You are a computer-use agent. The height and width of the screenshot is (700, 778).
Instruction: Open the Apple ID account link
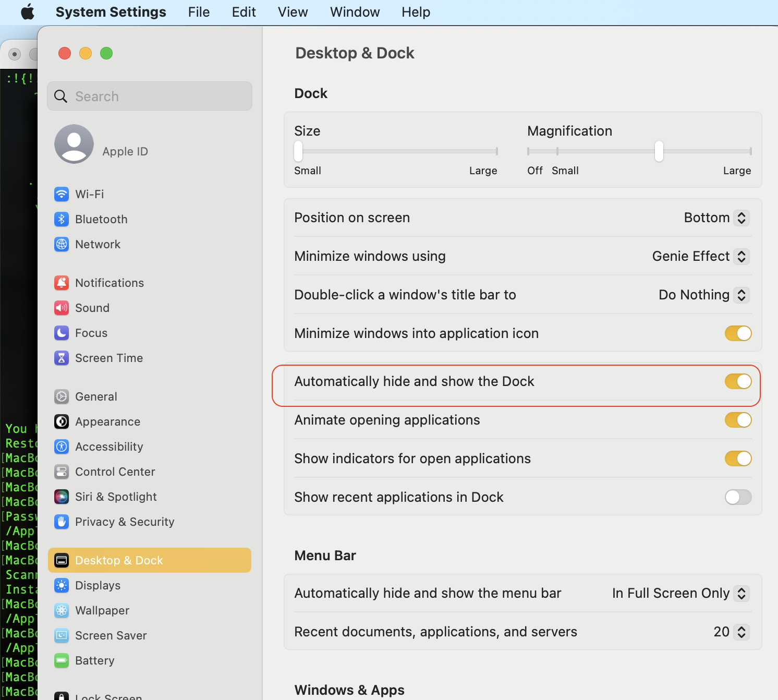pos(125,151)
